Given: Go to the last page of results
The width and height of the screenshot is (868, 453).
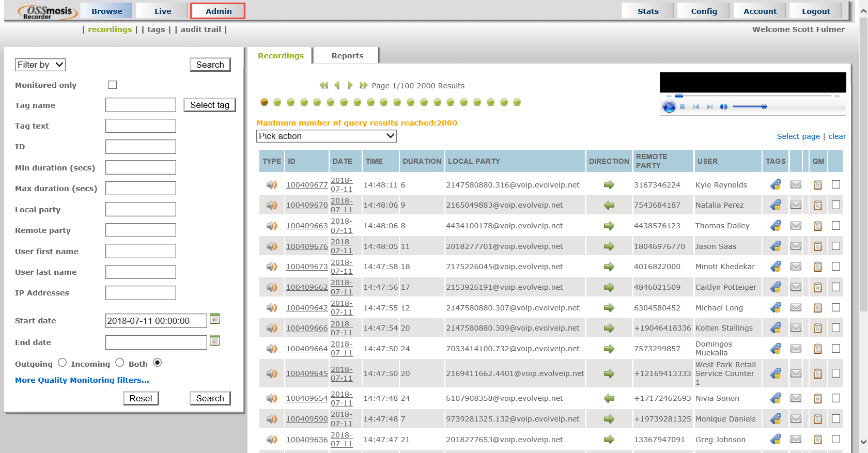Looking at the screenshot, I should pyautogui.click(x=364, y=85).
